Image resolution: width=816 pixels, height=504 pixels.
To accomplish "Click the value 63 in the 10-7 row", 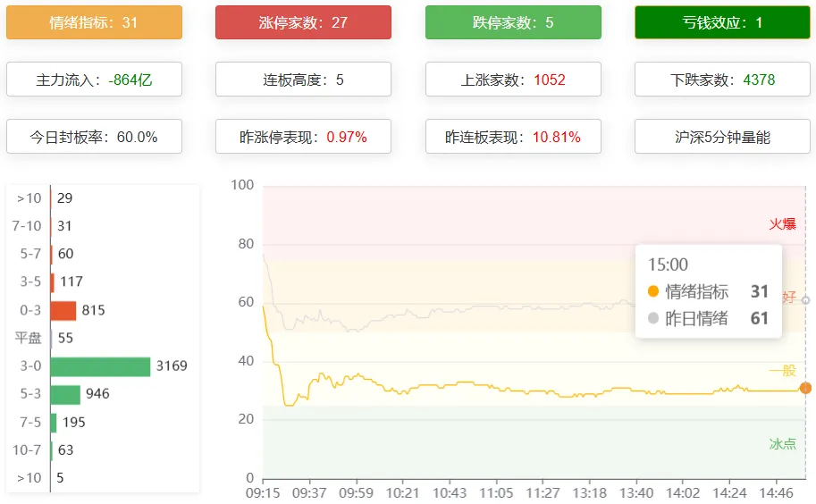I will pos(65,449).
